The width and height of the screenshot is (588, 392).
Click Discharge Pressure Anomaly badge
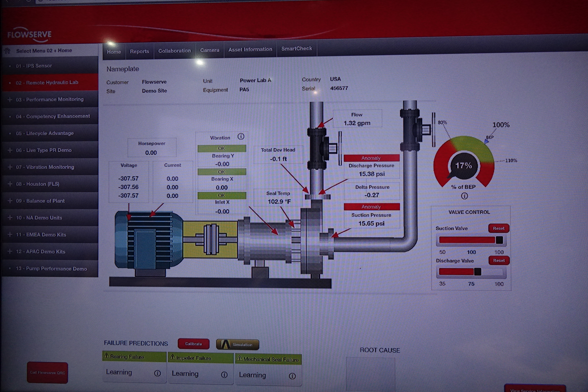372,158
